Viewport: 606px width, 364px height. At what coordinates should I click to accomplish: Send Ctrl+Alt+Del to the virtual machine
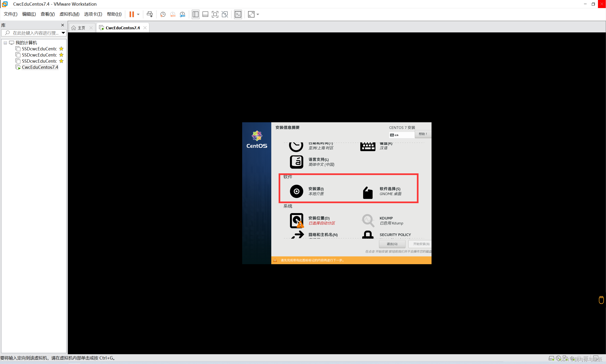point(149,14)
